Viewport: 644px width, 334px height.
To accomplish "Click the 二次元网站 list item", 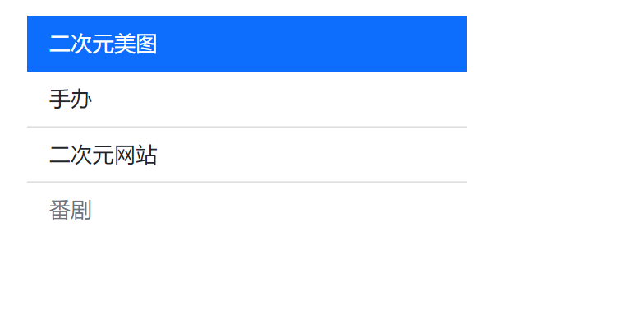I will pyautogui.click(x=246, y=155).
